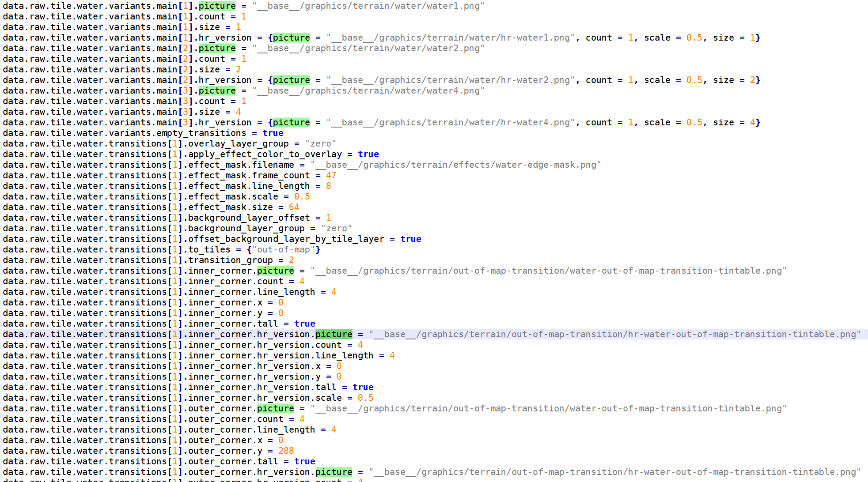The width and height of the screenshot is (868, 482).
Task: Click 'true' after offset_background_layer_by_tile_layer
Action: (411, 239)
